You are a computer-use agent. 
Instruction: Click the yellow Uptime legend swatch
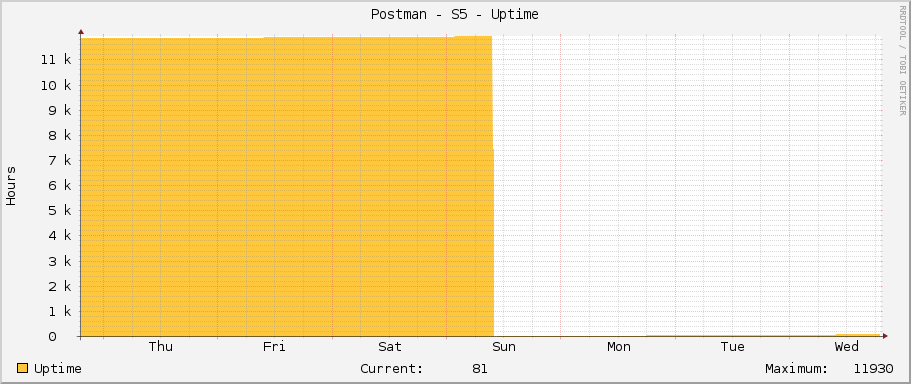23,368
